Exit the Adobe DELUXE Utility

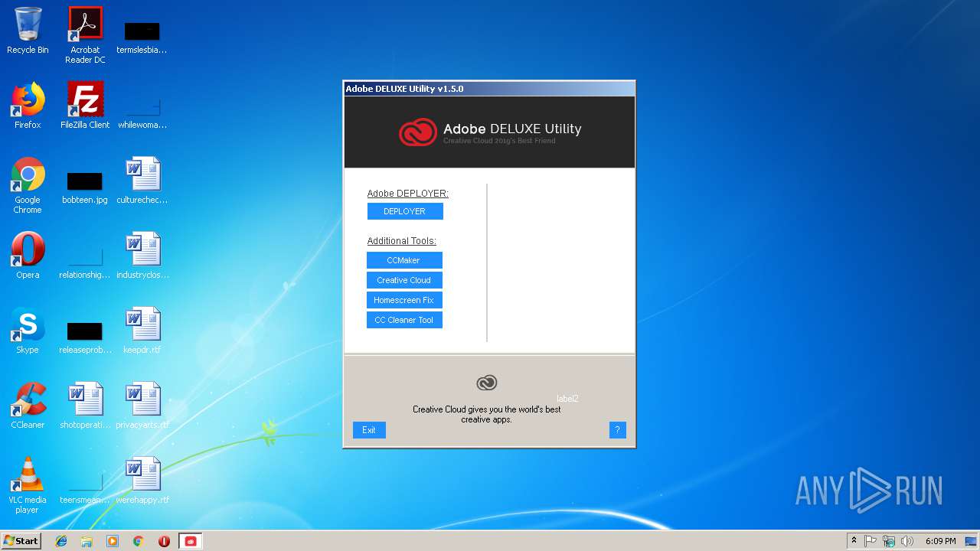click(x=369, y=430)
